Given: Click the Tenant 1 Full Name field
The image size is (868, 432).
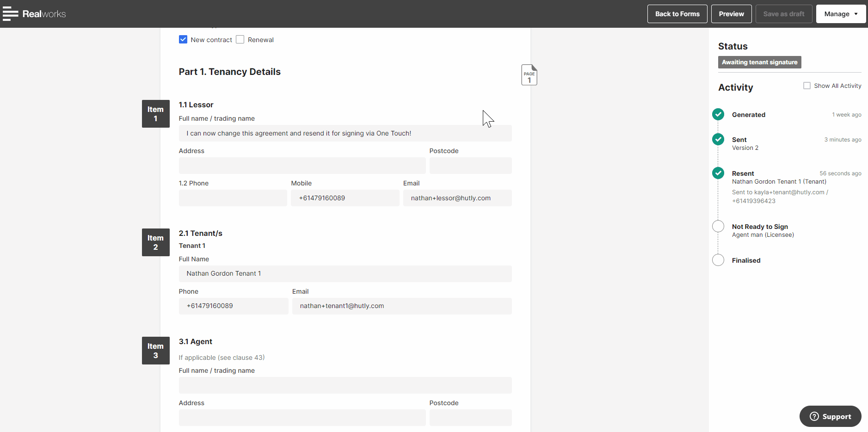Looking at the screenshot, I should coord(345,274).
